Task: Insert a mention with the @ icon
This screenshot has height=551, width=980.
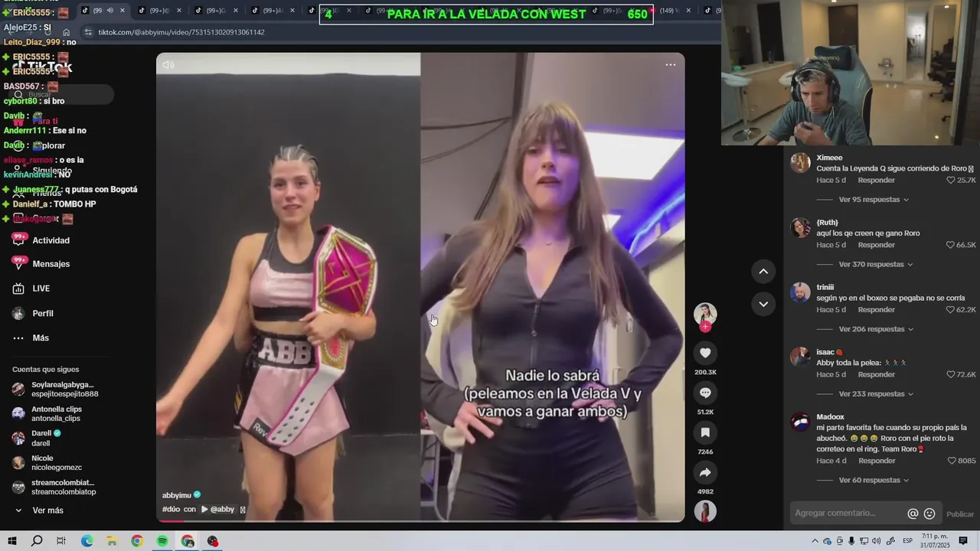Action: [x=913, y=514]
